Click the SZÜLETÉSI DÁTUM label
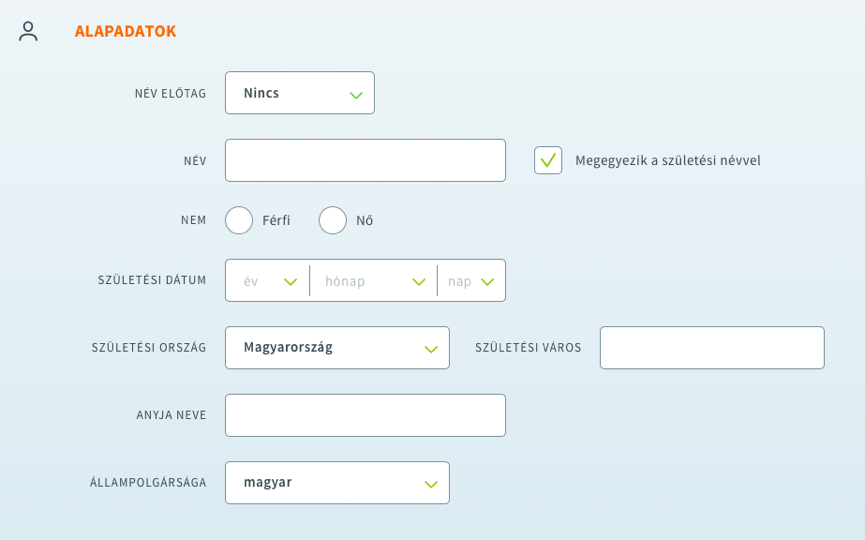 pos(152,280)
